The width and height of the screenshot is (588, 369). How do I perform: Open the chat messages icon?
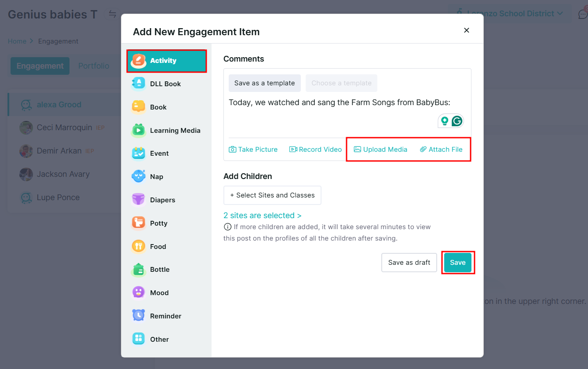coord(583,14)
